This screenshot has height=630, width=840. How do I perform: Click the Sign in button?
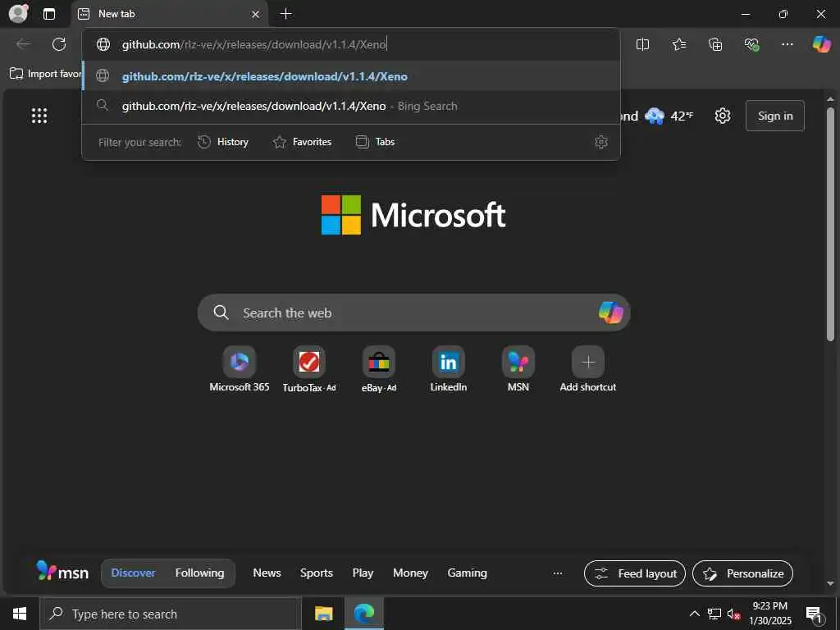point(774,116)
